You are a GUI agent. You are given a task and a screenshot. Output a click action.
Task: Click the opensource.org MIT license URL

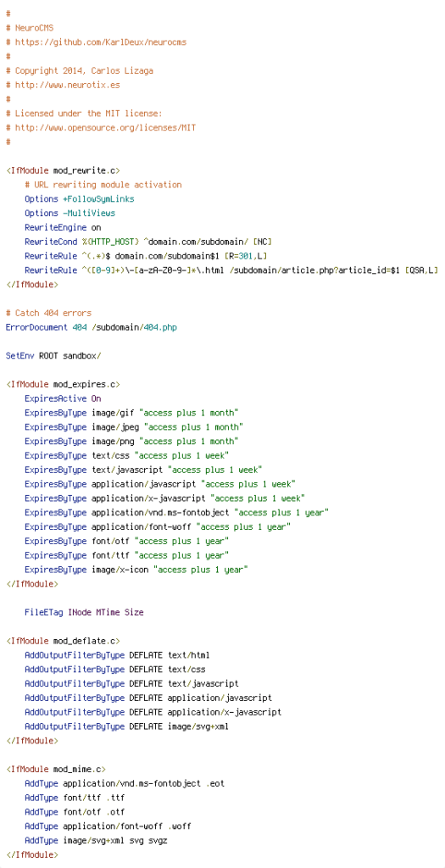[101, 127]
